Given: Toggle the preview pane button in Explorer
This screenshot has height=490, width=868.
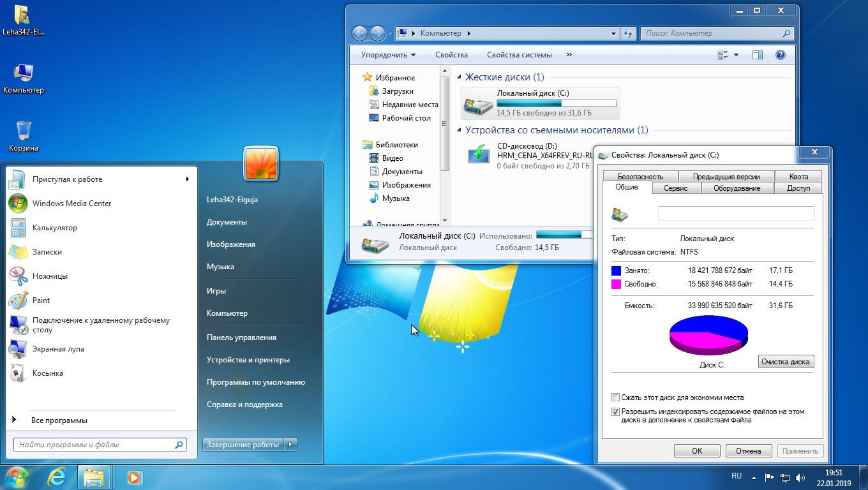Looking at the screenshot, I should tap(758, 55).
